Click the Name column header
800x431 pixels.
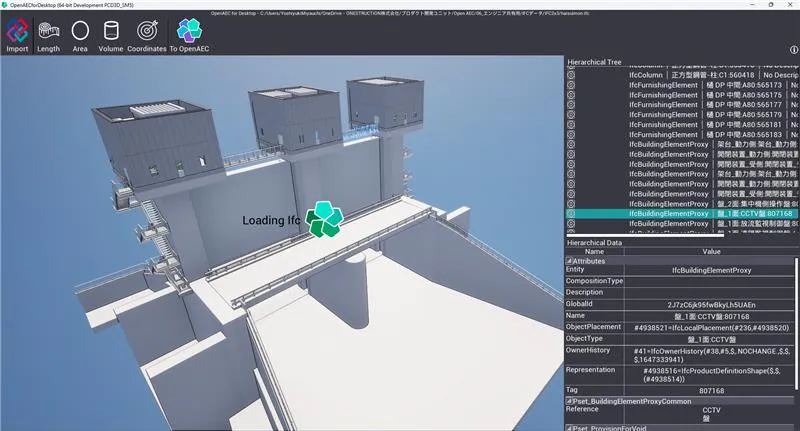(x=594, y=252)
